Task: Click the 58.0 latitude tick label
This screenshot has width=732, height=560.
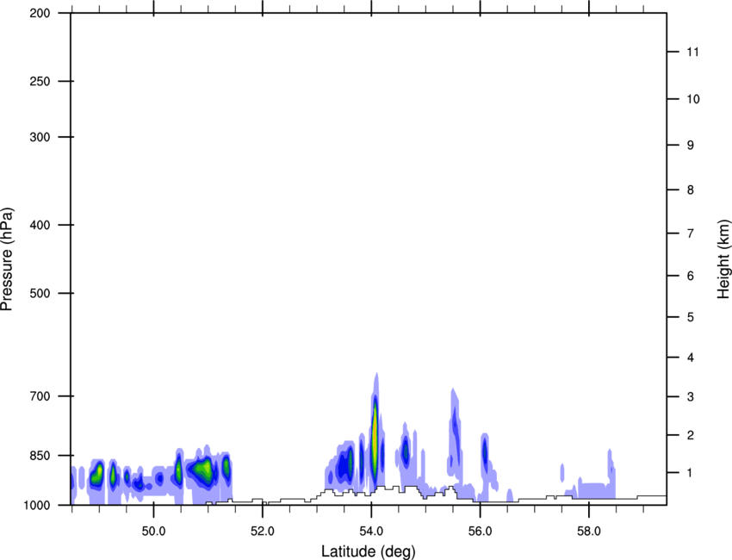Action: click(589, 532)
